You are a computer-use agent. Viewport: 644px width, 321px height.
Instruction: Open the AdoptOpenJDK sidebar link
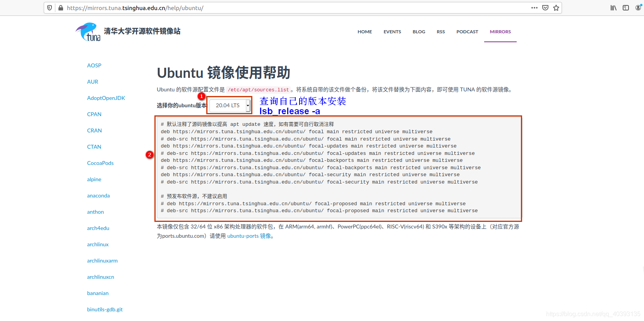pyautogui.click(x=106, y=98)
